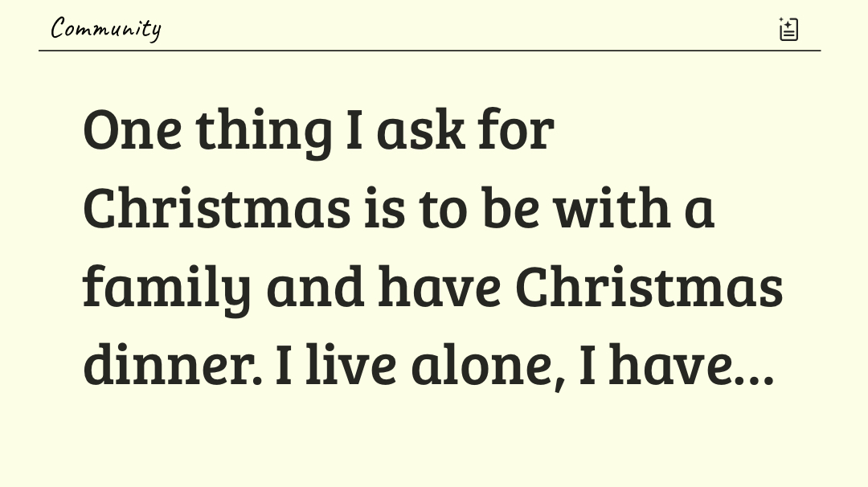Click the horizontal divider under the header
The image size is (868, 487).
(429, 51)
